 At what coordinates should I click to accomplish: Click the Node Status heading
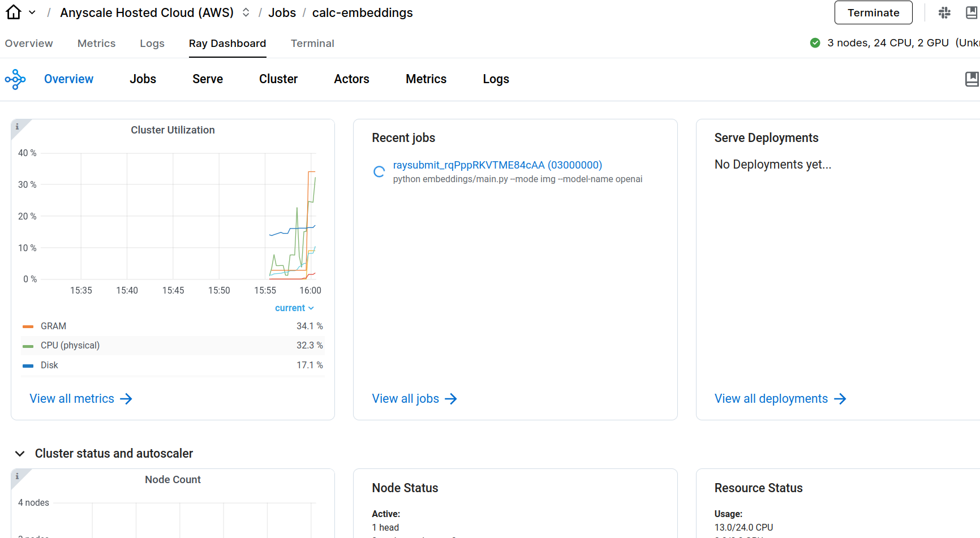[x=405, y=488]
